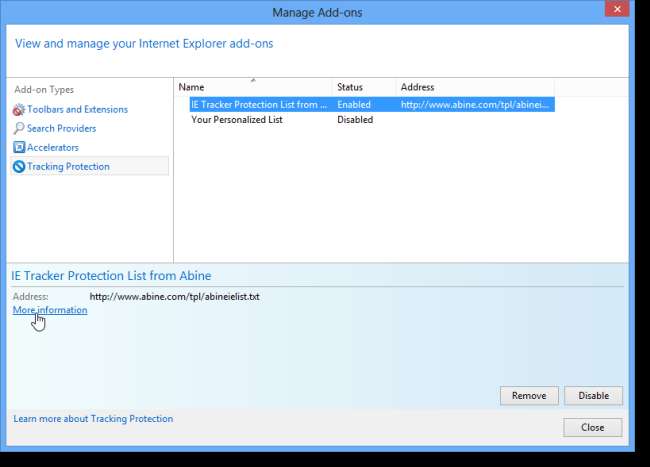650x467 pixels.
Task: Select Search Providers add-on type
Action: [x=61, y=128]
